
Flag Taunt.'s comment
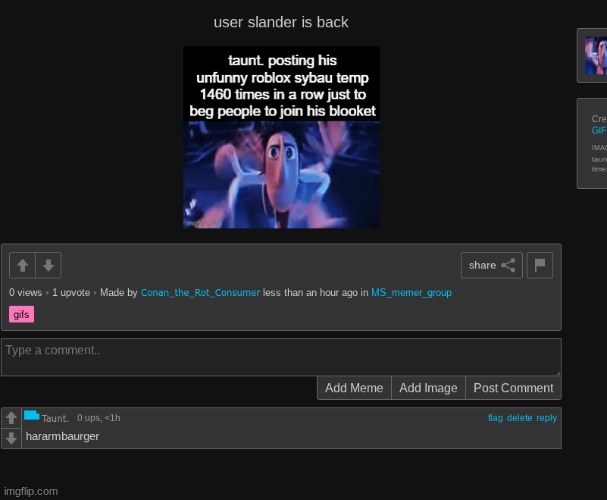click(495, 418)
